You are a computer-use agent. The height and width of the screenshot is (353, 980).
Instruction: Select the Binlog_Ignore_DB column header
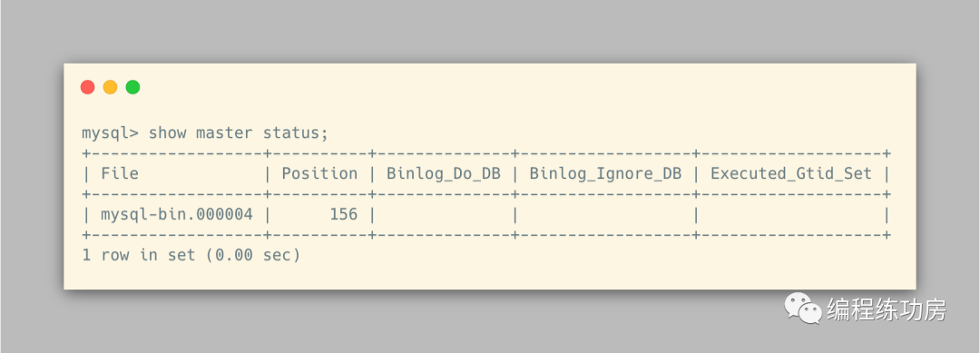click(605, 173)
